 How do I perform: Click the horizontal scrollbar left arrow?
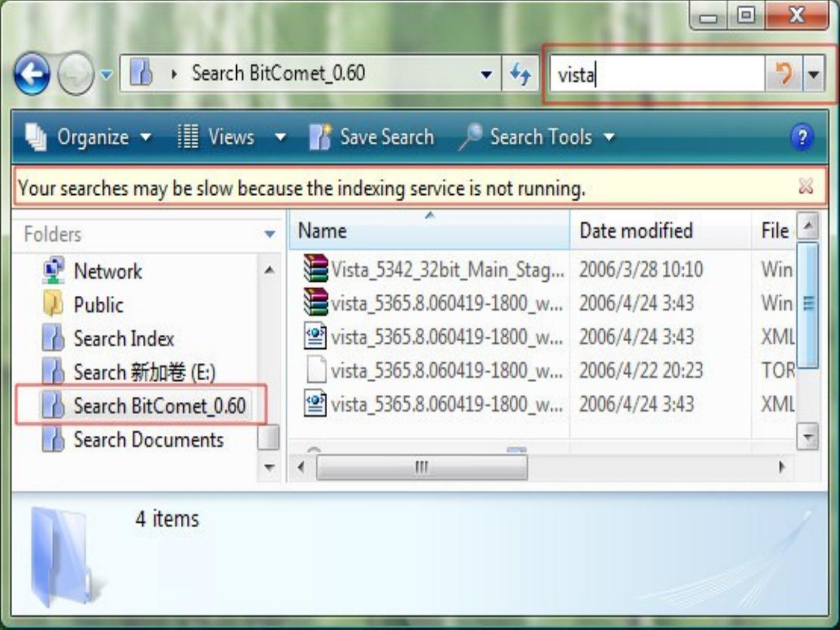(x=301, y=467)
